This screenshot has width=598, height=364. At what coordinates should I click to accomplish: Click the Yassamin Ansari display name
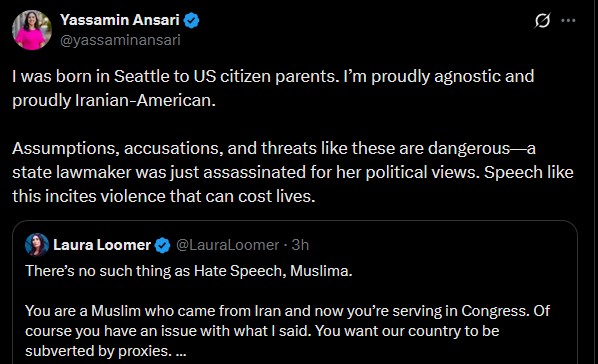coord(120,20)
